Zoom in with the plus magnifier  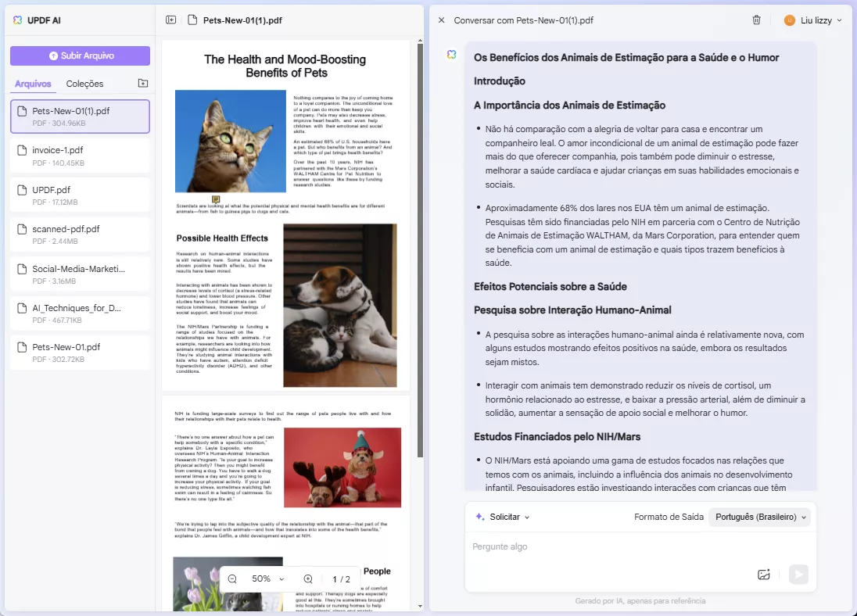tap(308, 578)
